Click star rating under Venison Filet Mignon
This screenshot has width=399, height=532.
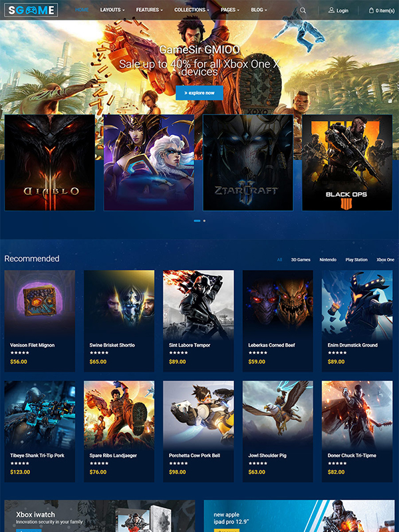click(x=20, y=353)
